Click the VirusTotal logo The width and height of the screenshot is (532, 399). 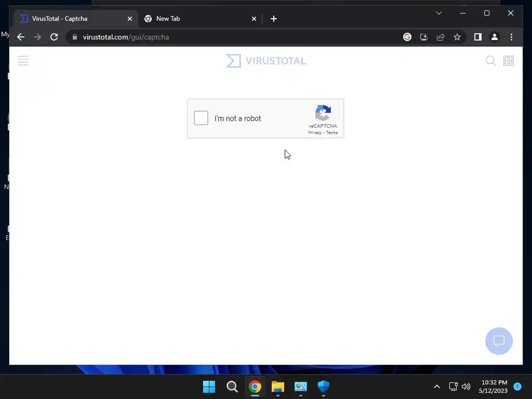266,61
